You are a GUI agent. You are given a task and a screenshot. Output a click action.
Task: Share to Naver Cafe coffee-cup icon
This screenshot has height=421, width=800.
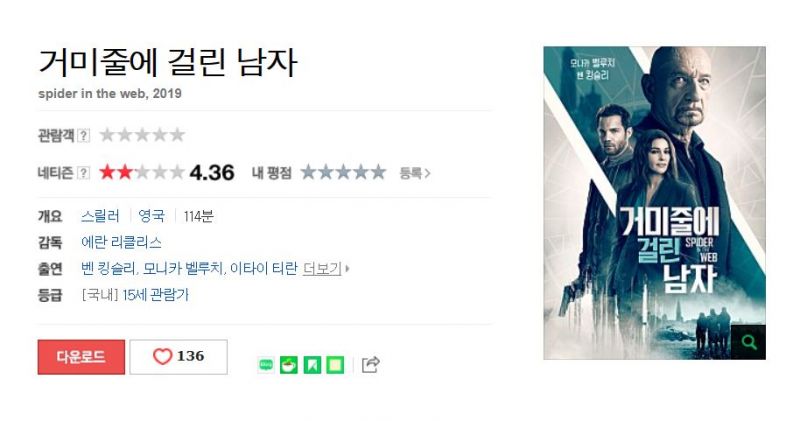(289, 365)
